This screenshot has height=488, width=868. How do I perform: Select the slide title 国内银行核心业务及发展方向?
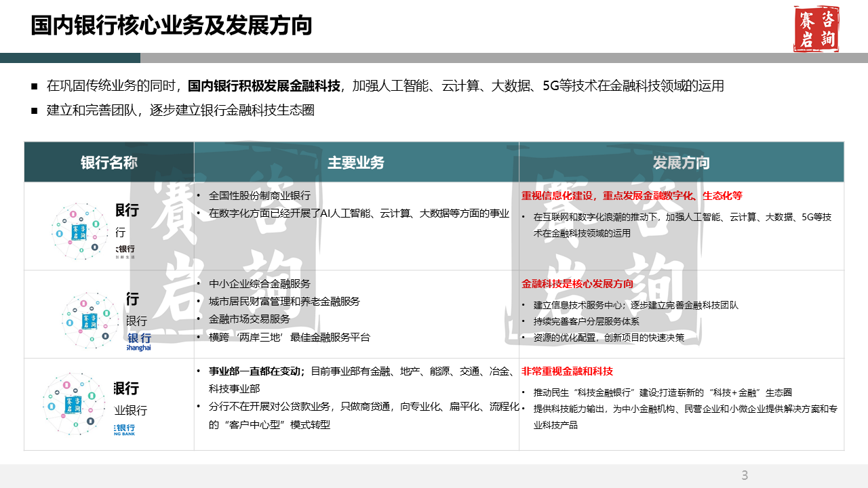point(172,26)
